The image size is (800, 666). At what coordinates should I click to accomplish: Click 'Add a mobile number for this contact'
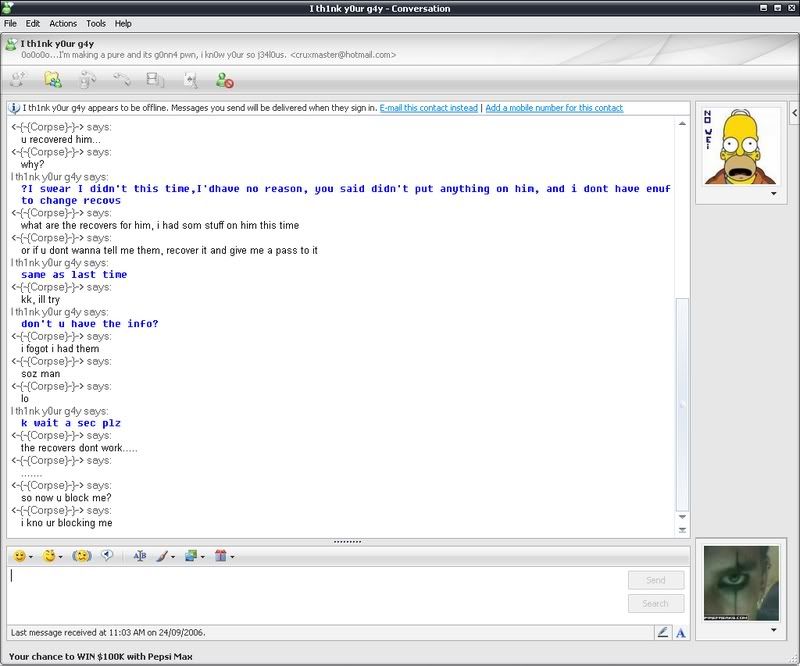point(554,108)
